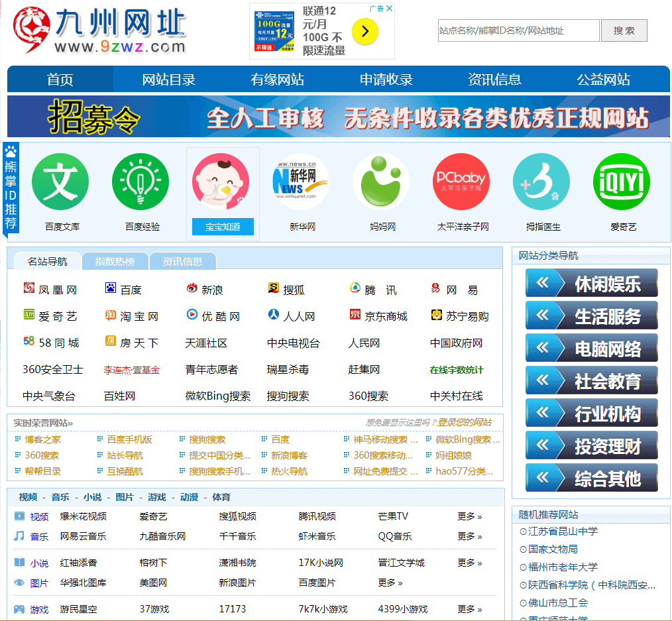
Task: Select the 宝宝知道 baby icon
Action: 221,182
